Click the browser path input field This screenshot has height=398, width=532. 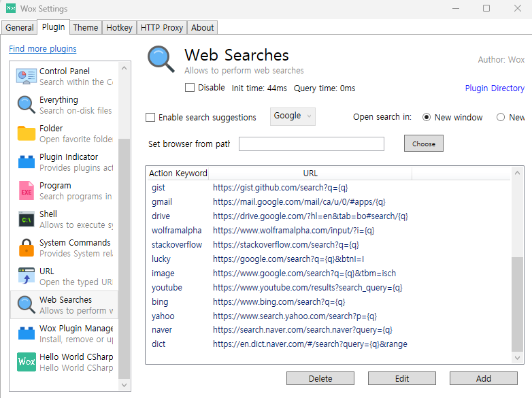point(312,144)
